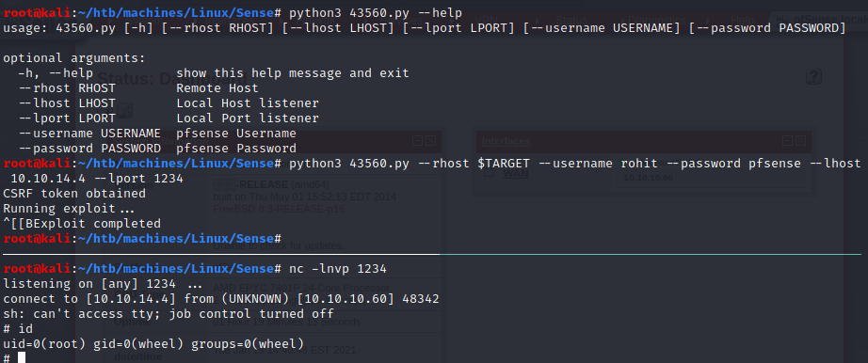Screen dimensions: 868x363
Task: Click the 'Running exploit...' line
Action: pyautogui.click(x=71, y=209)
